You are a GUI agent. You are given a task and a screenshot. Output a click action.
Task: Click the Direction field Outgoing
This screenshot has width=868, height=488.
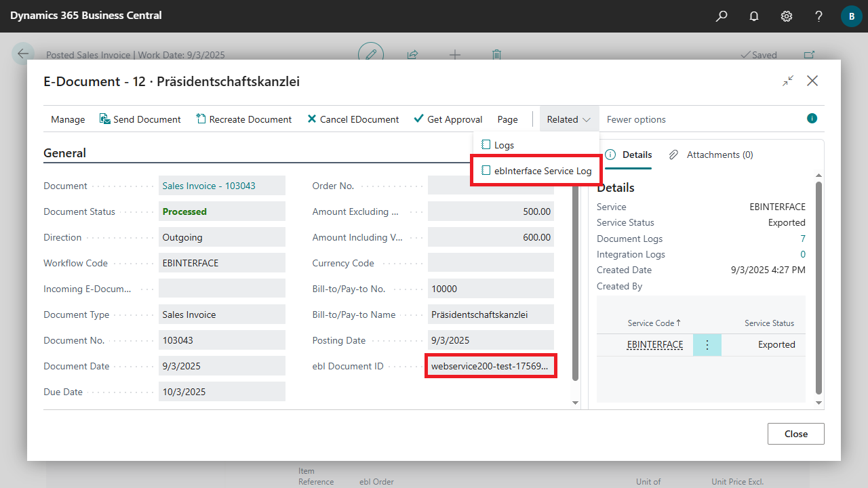(222, 237)
